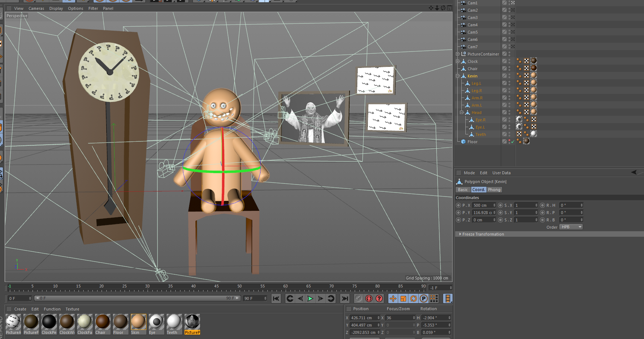Toggle layer checkbox for Cam3
Screen dimensions: 644x339
(504, 17)
